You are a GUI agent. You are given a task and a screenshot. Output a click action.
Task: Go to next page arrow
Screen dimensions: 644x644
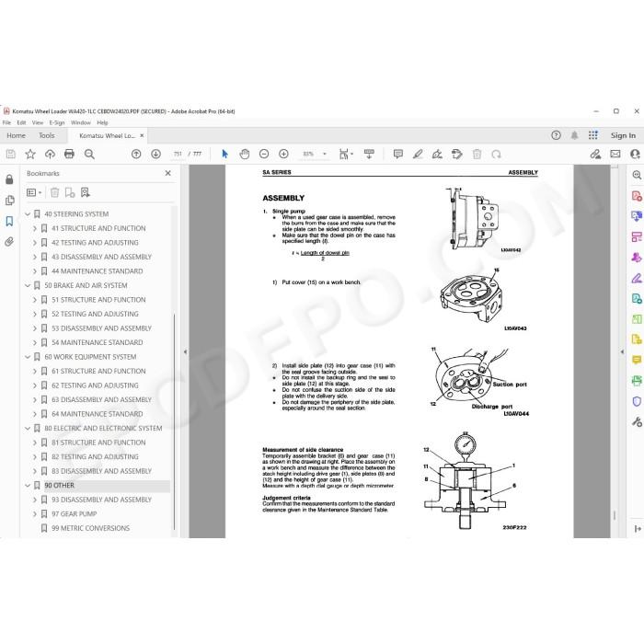(x=155, y=154)
